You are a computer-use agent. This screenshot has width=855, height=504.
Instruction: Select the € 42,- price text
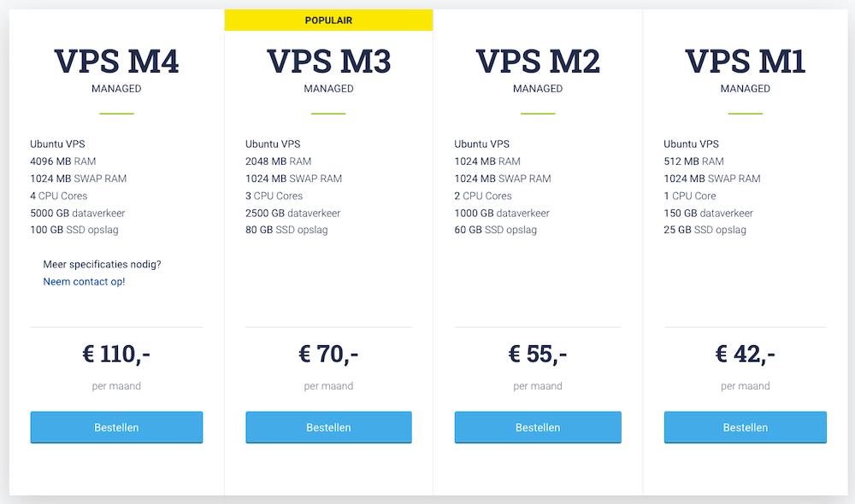746,353
